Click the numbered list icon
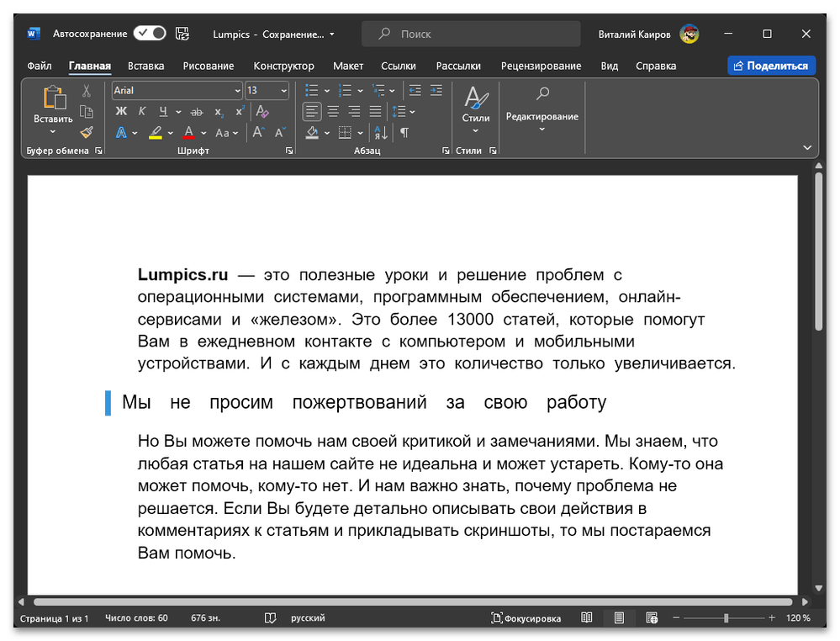 coord(345,91)
